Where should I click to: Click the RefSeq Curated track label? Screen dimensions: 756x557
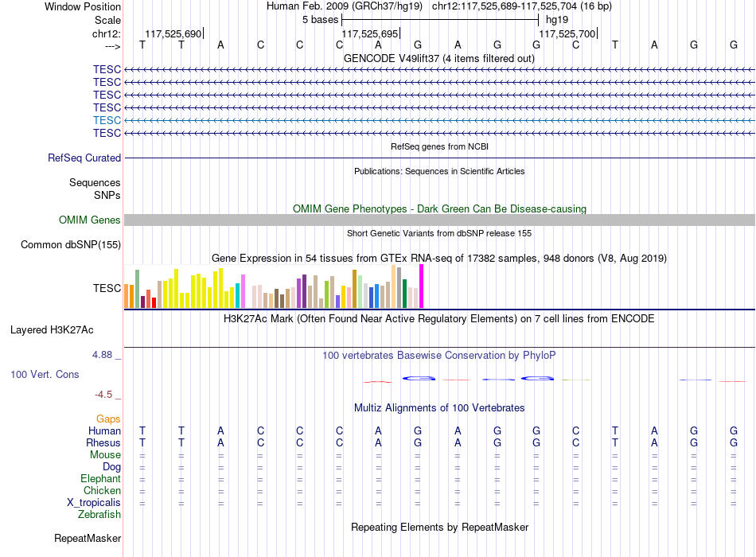[x=84, y=158]
